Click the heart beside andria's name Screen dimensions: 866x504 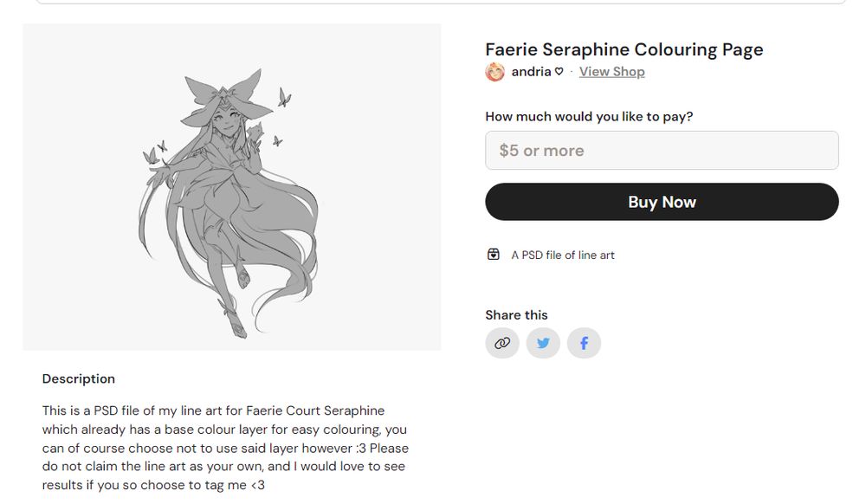click(x=559, y=72)
